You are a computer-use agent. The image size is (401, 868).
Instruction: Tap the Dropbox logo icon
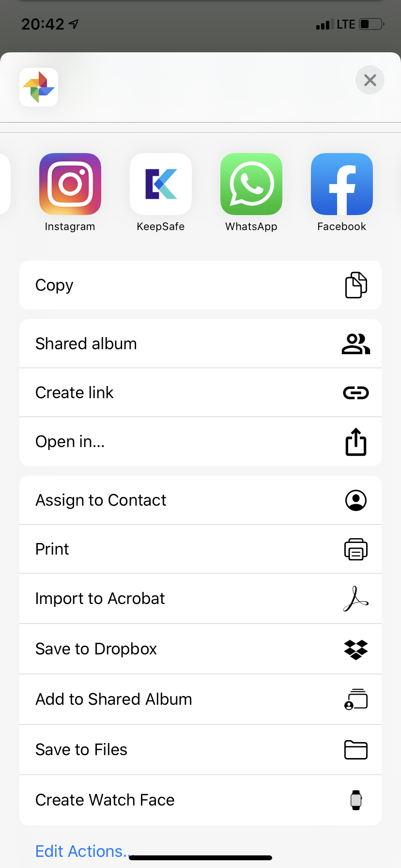coord(356,650)
